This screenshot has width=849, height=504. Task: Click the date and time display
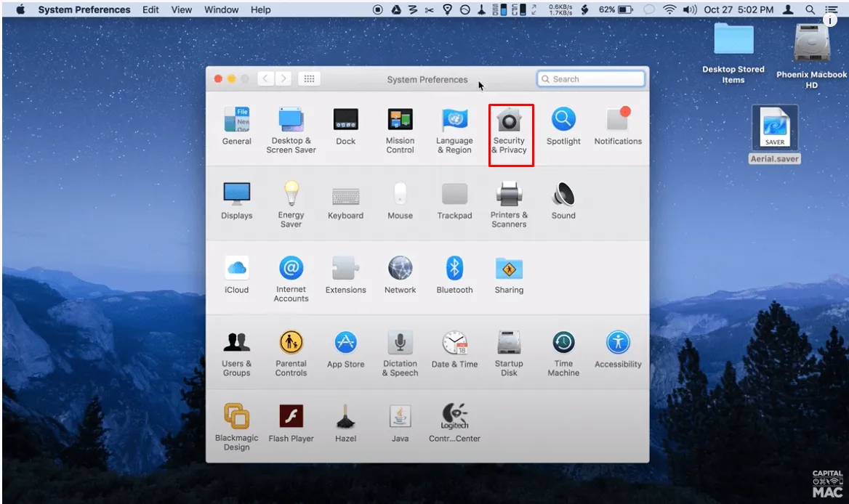(x=739, y=9)
